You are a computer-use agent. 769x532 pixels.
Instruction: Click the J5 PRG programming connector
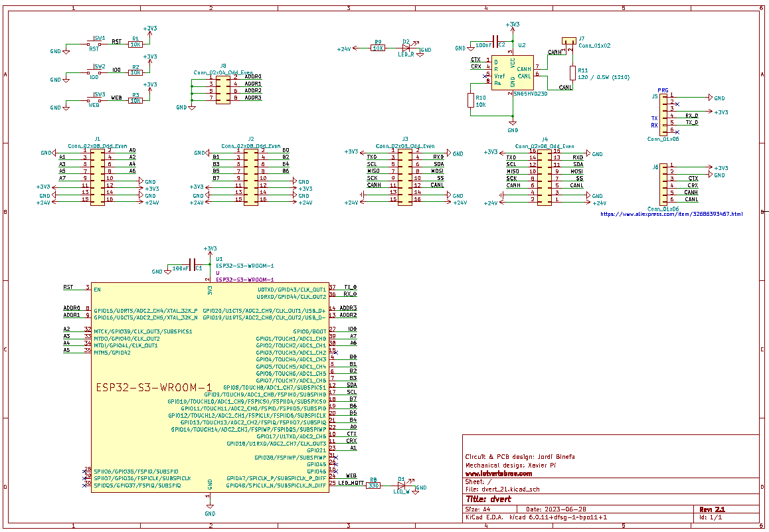pos(663,114)
